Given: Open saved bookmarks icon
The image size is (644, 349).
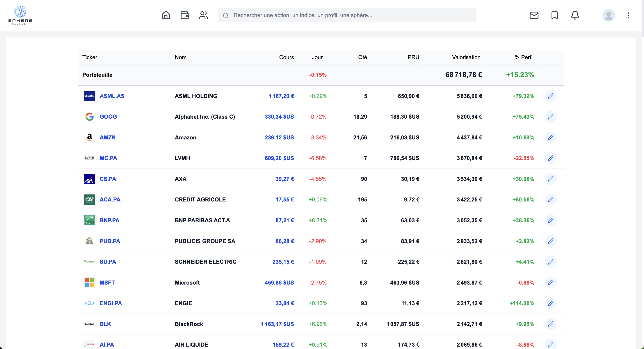Looking at the screenshot, I should (x=555, y=15).
